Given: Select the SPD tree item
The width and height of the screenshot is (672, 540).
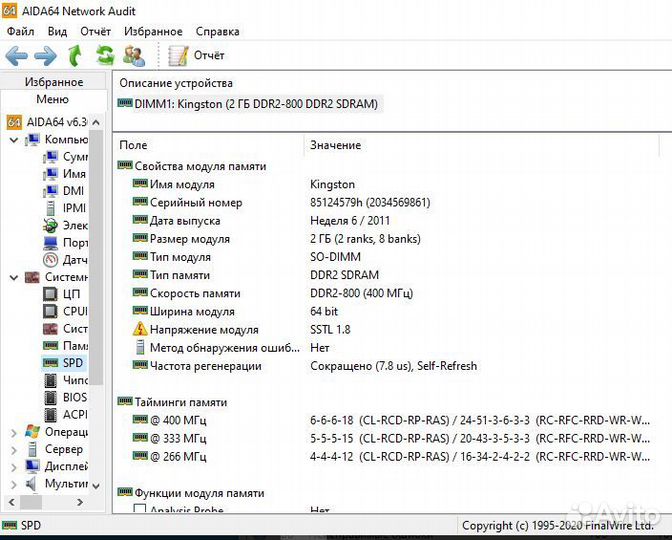Looking at the screenshot, I should tap(63, 363).
